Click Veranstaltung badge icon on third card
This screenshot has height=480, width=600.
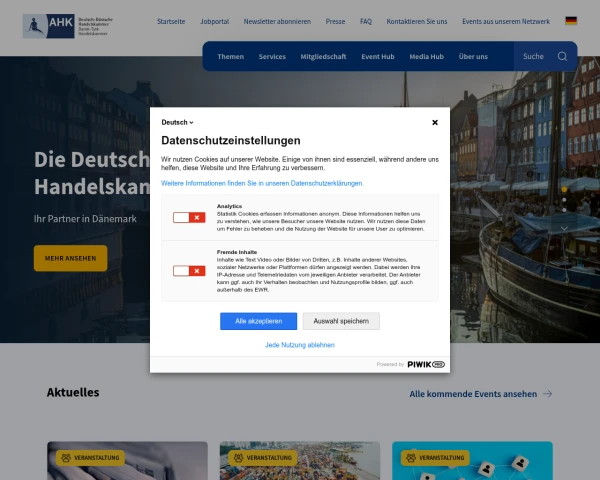[411, 458]
